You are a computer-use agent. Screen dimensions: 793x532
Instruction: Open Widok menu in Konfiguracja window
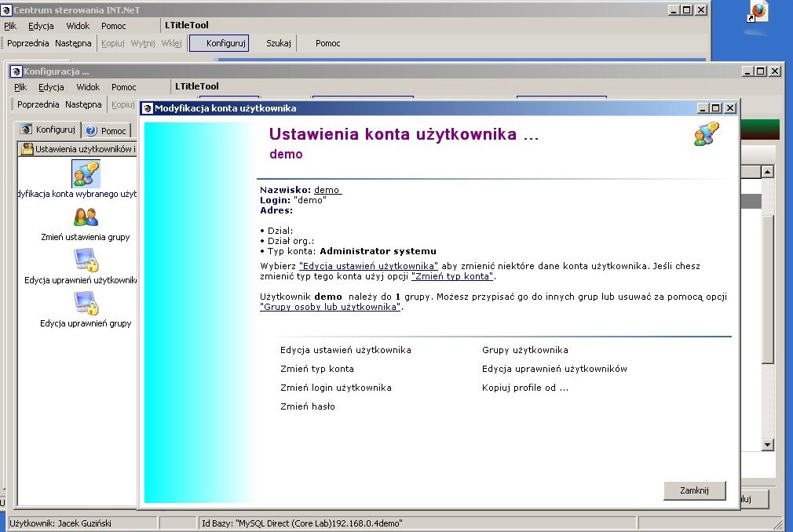point(88,87)
